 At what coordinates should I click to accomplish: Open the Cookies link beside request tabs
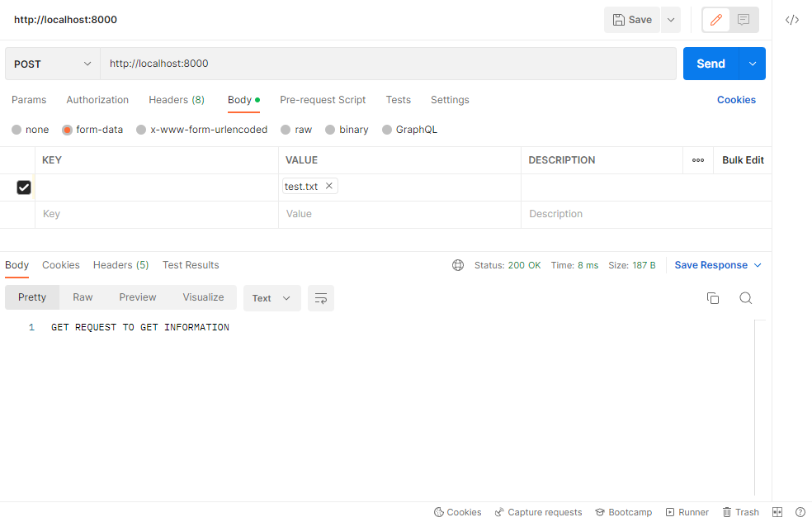click(x=736, y=100)
